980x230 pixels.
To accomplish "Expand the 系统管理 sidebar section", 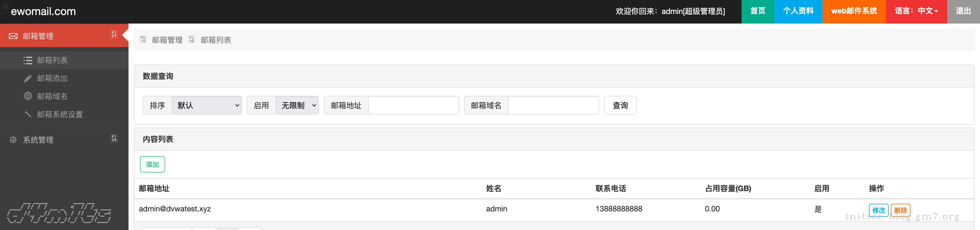I will 114,138.
